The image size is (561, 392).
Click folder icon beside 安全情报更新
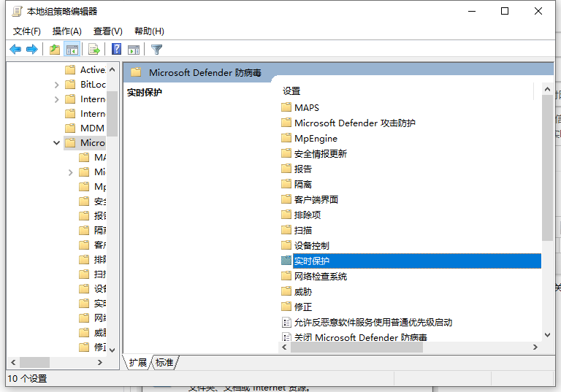pyautogui.click(x=286, y=153)
